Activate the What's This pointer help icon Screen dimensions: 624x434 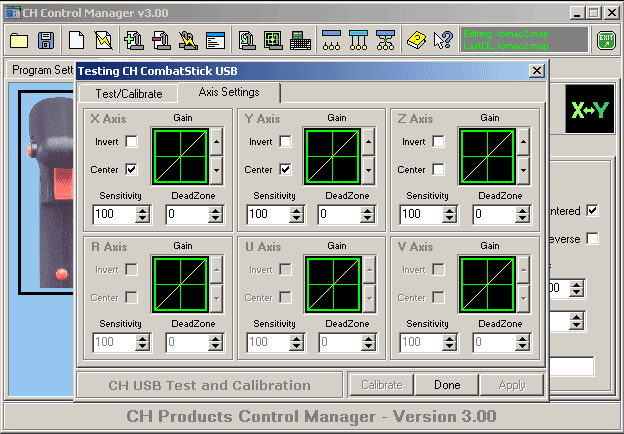pos(443,40)
